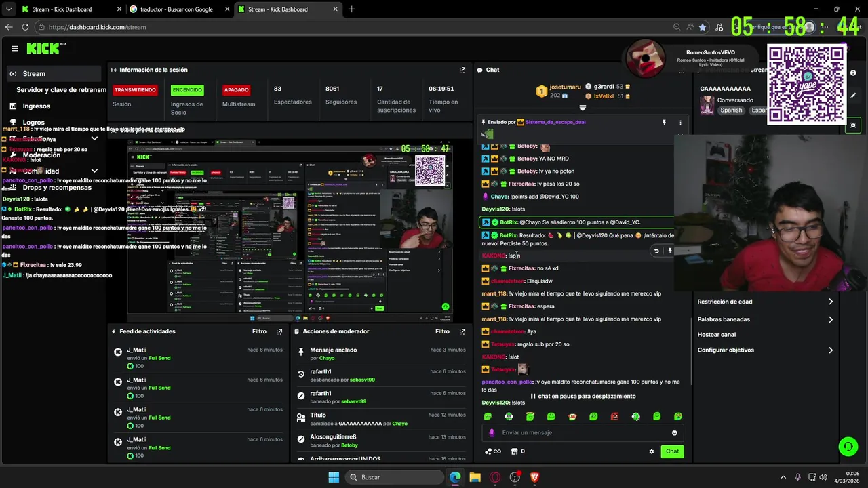This screenshot has height=488, width=868.
Task: Open the three-dot menu of pinned message
Action: 680,123
